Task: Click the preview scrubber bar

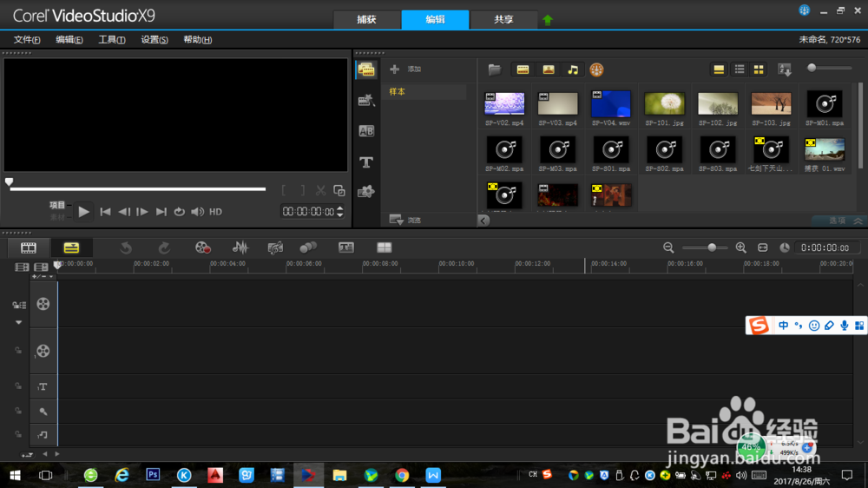Action: (x=137, y=189)
